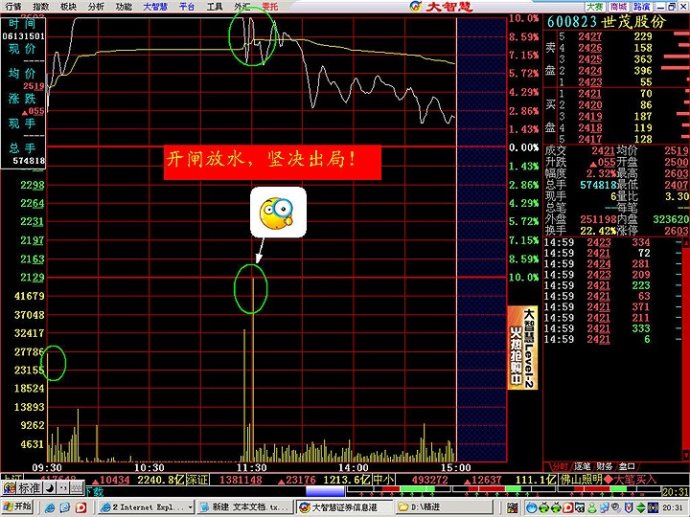Switch to the 盘口 tab

(x=627, y=466)
